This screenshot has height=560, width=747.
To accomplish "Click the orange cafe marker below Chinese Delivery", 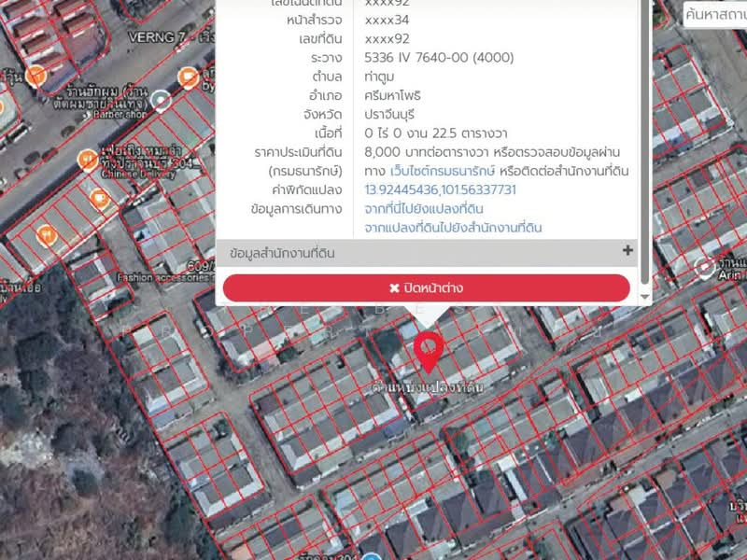I will point(100,198).
